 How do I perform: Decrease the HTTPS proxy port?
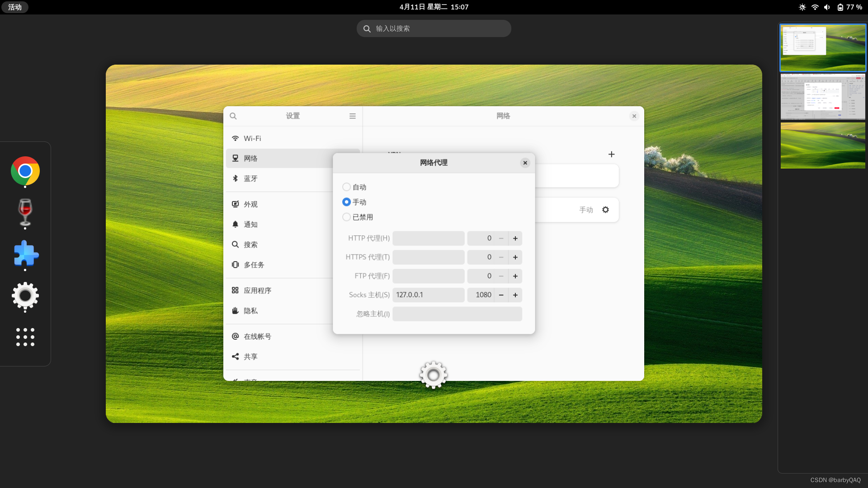pos(501,258)
